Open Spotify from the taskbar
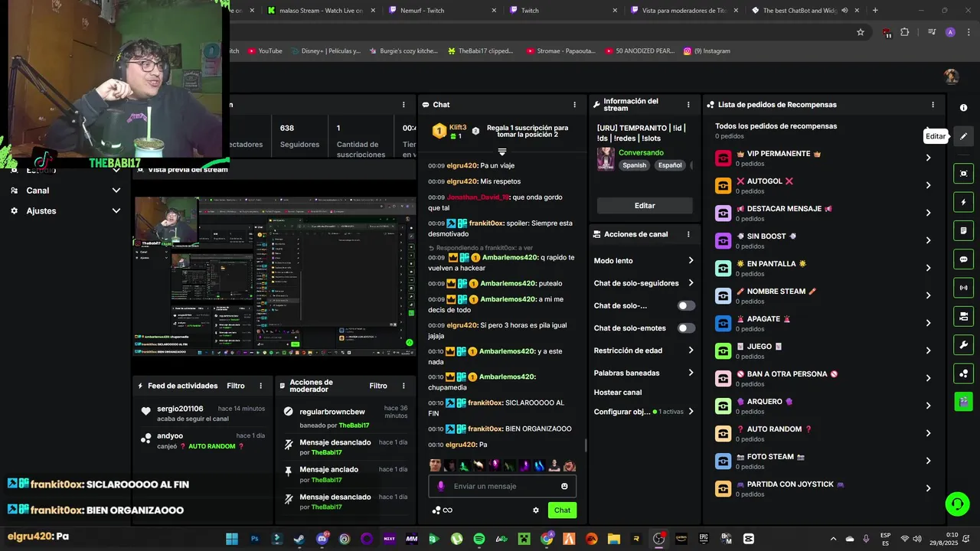Viewport: 980px width, 551px height. click(479, 539)
